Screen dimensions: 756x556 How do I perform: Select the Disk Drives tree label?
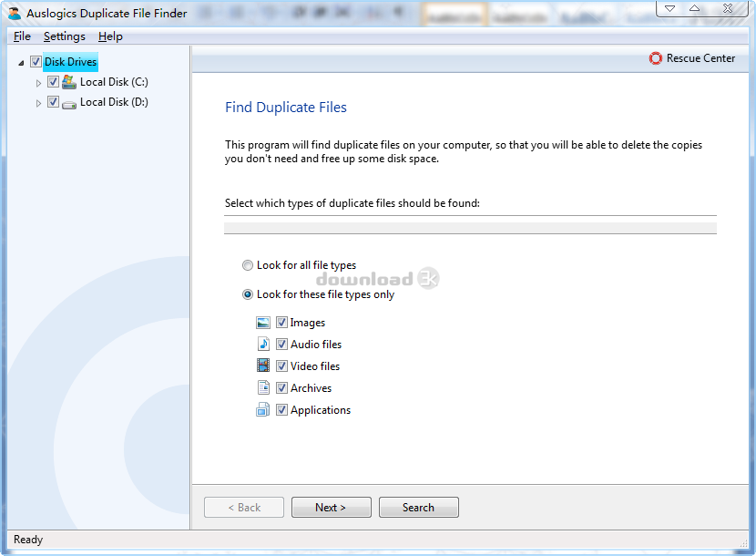[70, 62]
